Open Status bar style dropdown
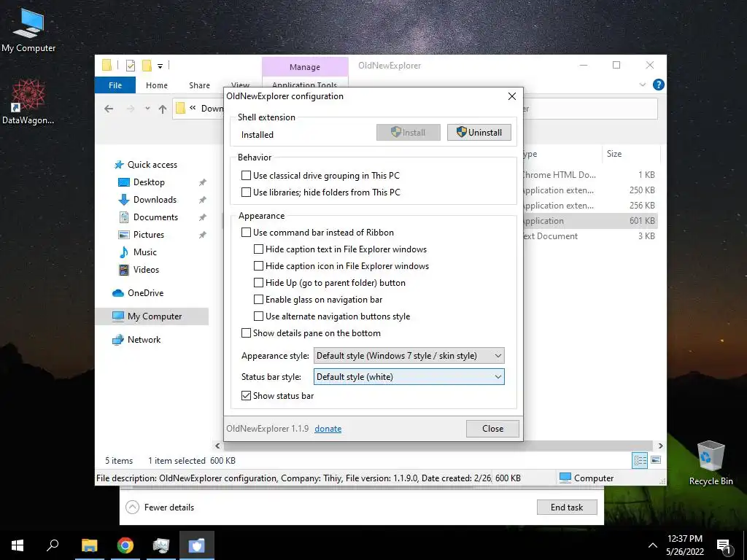Viewport: 747px width, 560px height. pos(409,377)
